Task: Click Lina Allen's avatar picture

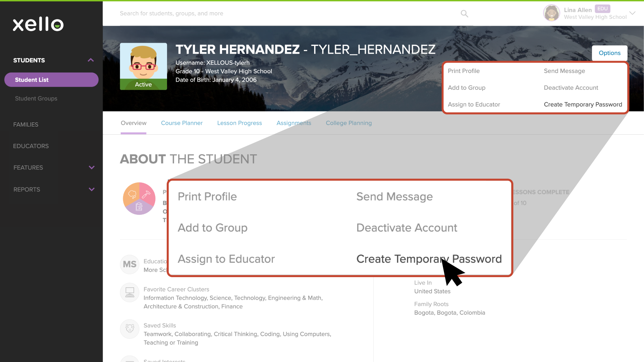Action: [x=552, y=13]
